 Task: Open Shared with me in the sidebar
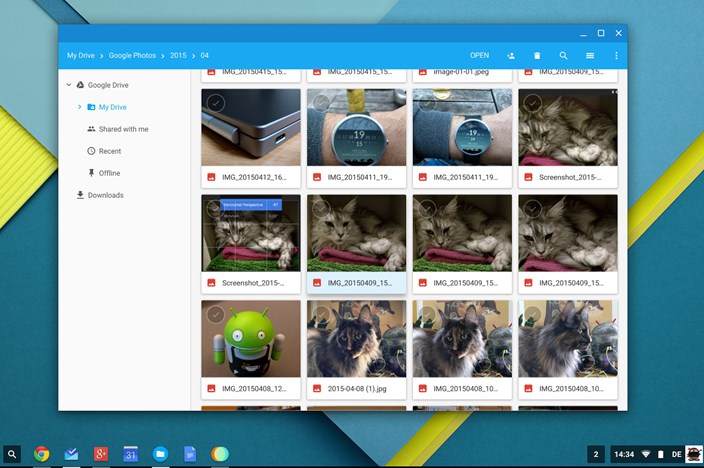(123, 129)
